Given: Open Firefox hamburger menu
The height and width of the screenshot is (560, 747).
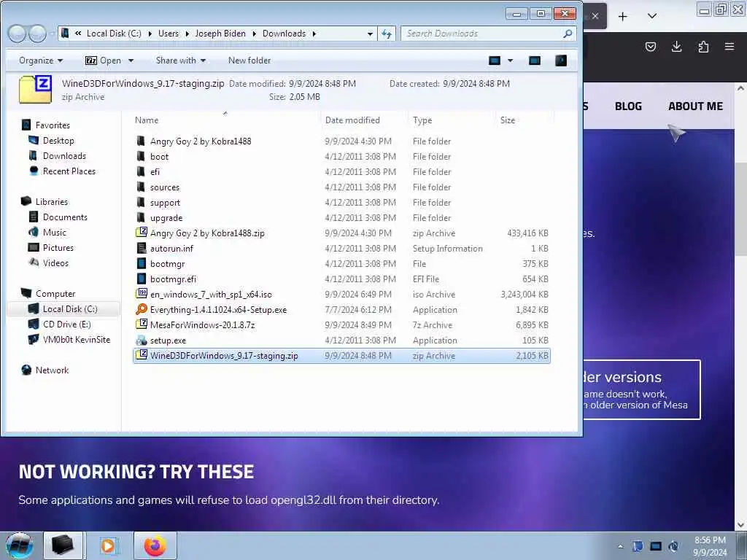Looking at the screenshot, I should (729, 47).
